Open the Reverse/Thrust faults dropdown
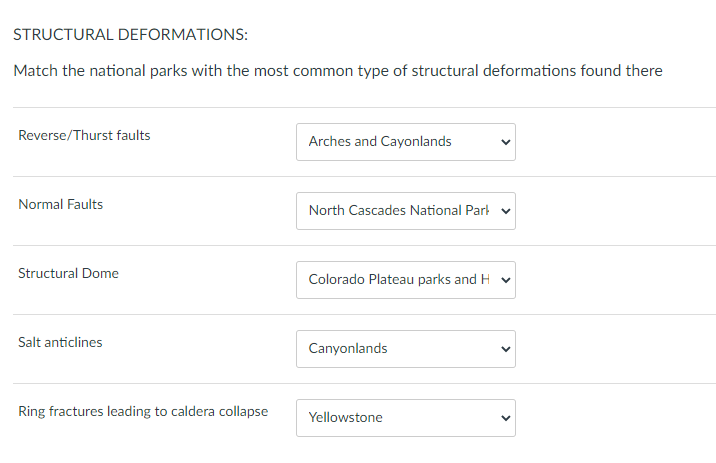This screenshot has height=463, width=716. 405,142
